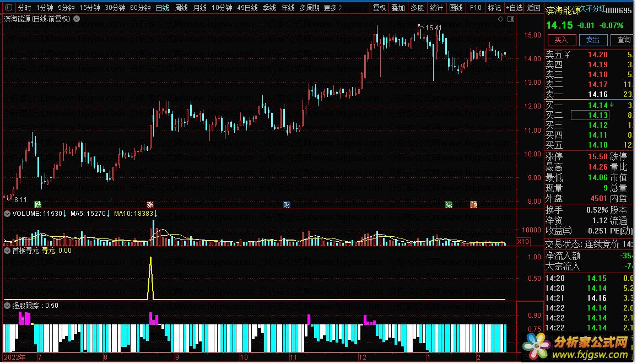Viewport: 637px width, 364px height.
Task: Switch to 15分钟 period
Action: pyautogui.click(x=89, y=8)
